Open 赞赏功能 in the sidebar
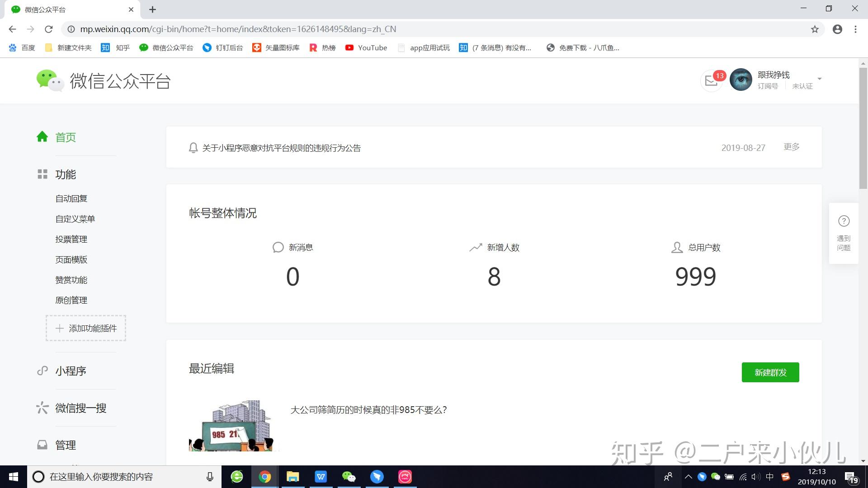This screenshot has height=488, width=868. point(71,280)
